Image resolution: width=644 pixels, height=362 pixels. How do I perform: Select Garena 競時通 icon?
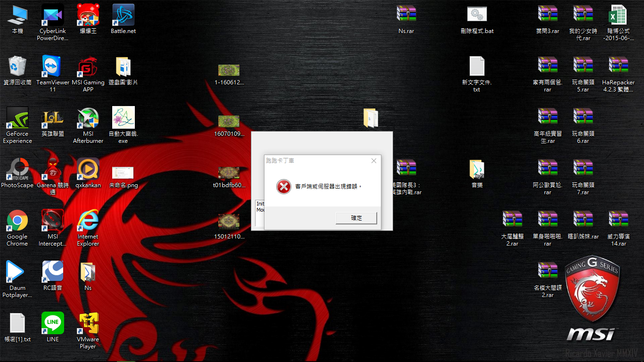point(53,177)
